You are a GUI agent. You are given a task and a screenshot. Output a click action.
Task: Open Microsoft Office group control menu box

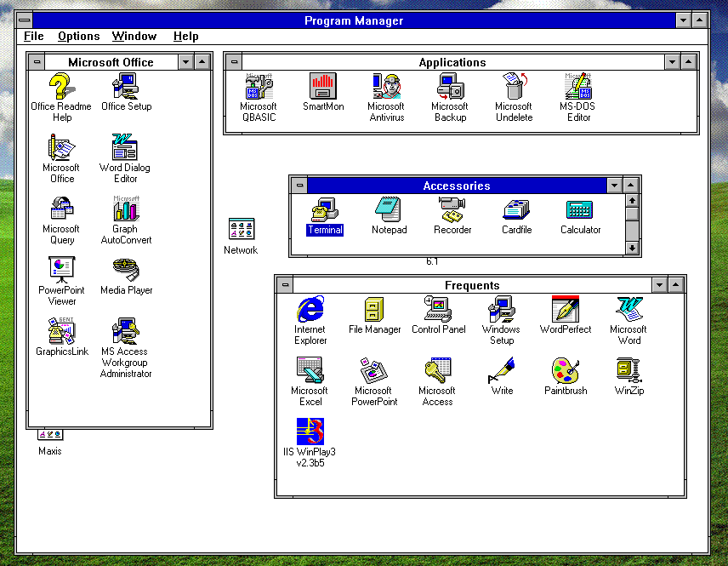pos(37,62)
